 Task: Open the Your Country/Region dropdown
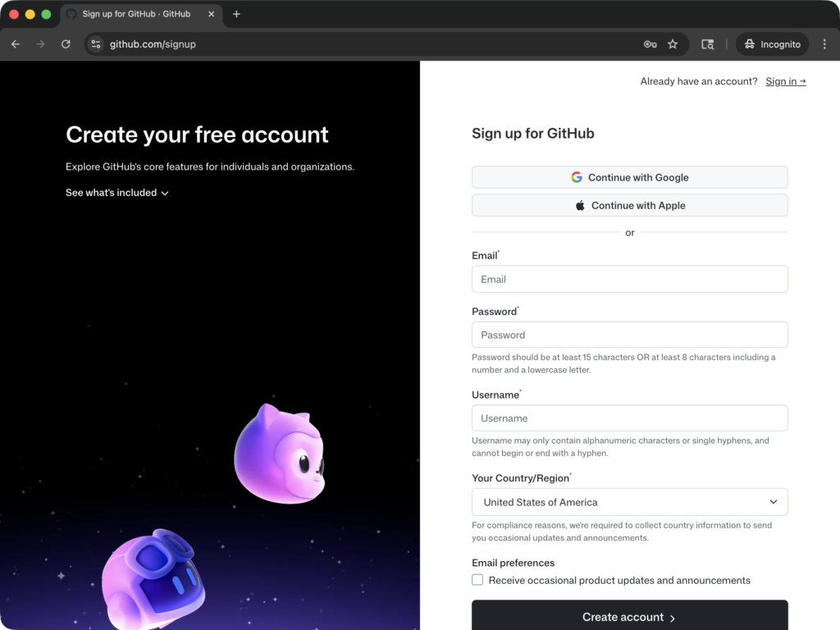[629, 501]
